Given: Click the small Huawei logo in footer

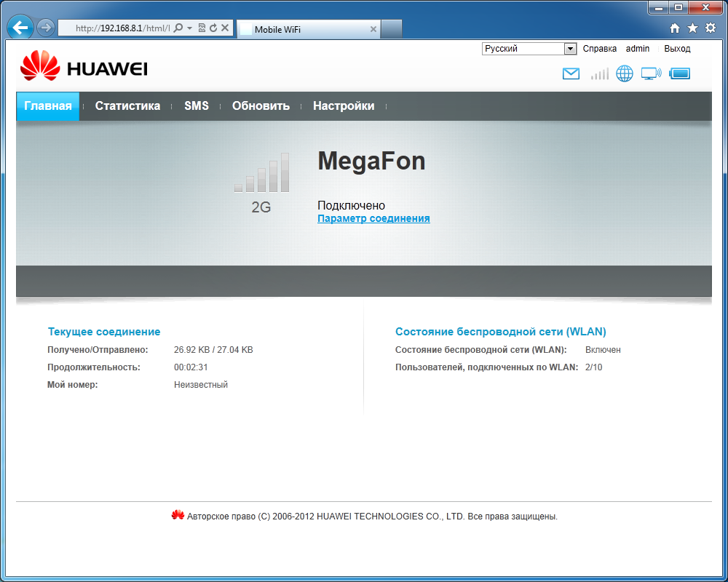Looking at the screenshot, I should coord(178,514).
